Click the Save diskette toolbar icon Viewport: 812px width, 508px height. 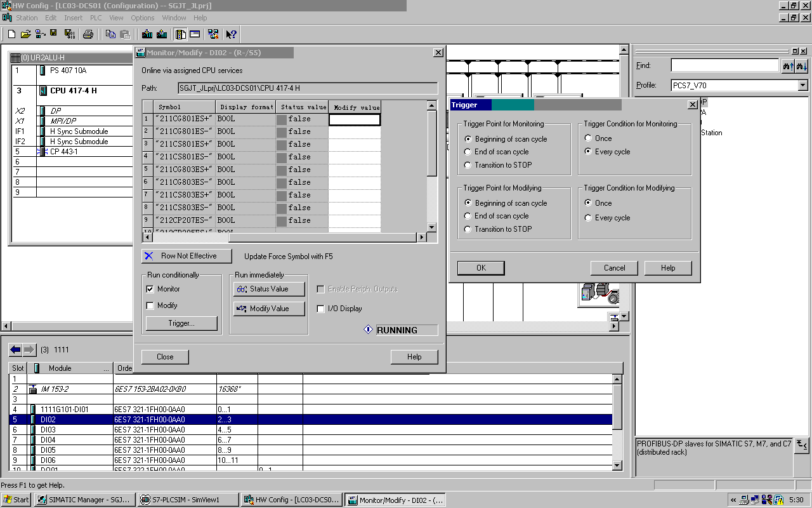coord(54,34)
